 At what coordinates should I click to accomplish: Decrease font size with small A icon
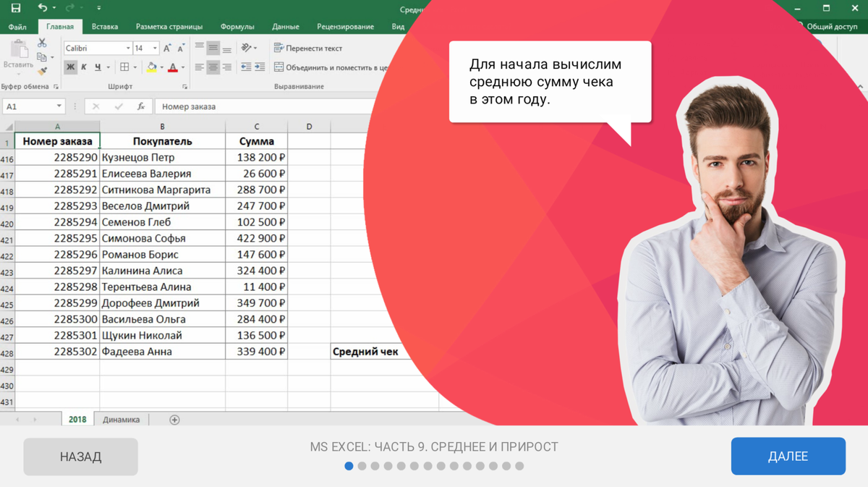(x=181, y=48)
